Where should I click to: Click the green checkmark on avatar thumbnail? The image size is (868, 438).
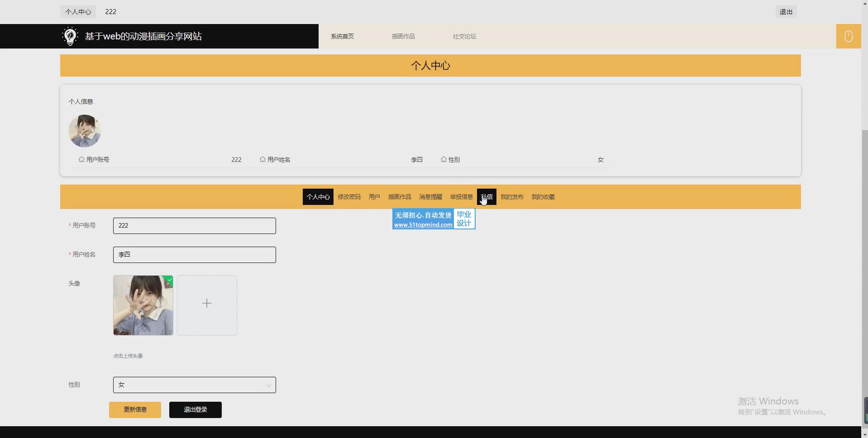(169, 281)
